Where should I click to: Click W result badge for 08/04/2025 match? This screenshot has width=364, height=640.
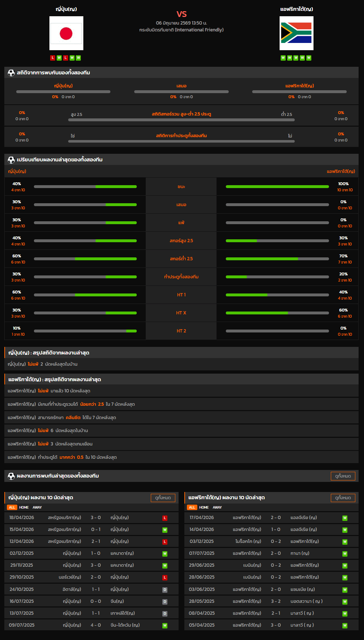(345, 614)
